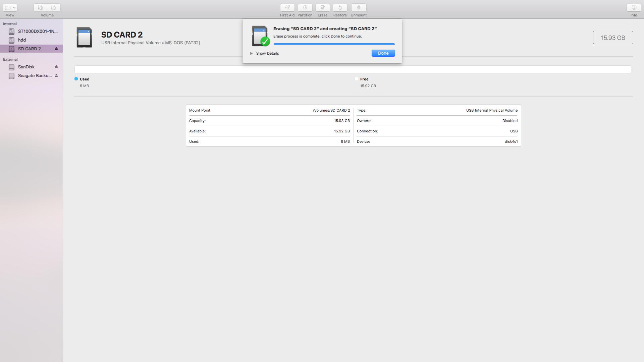The width and height of the screenshot is (644, 362).
Task: Click the Done button
Action: pos(383,53)
